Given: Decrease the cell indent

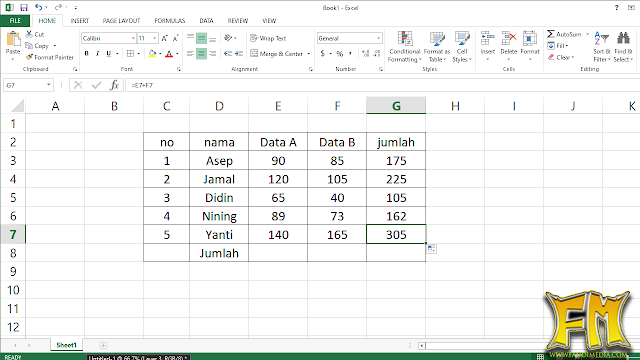Looking at the screenshot, I should click(x=228, y=53).
